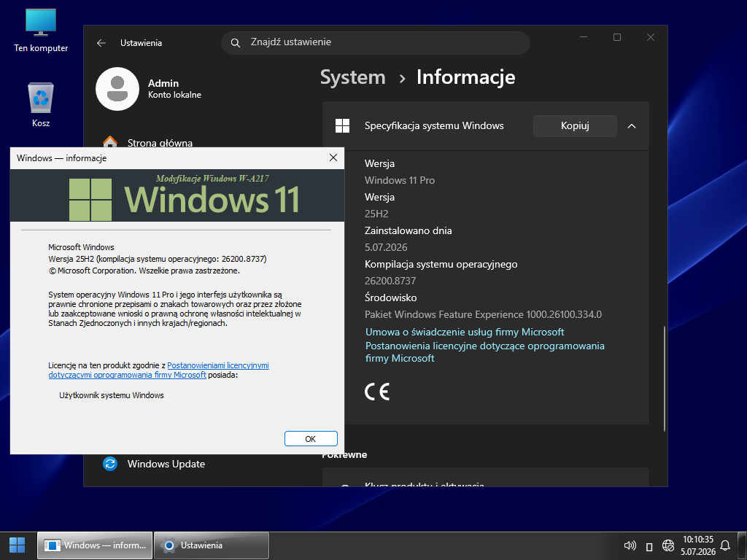Click OK in the Windows — informacje dialog
747x560 pixels.
tap(311, 438)
